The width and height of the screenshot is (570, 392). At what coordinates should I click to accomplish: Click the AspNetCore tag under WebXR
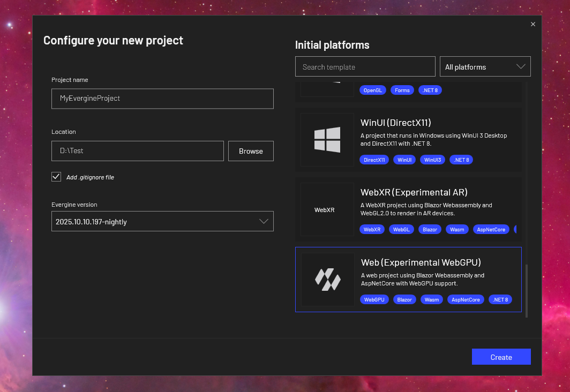pos(491,229)
